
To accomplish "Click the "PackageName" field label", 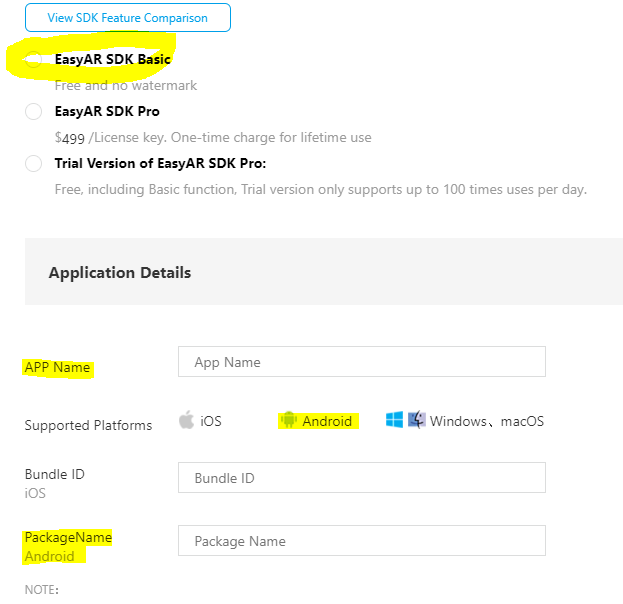I will (x=68, y=538).
